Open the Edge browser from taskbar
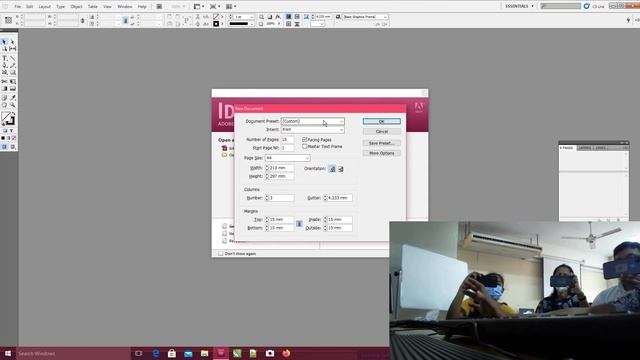The image size is (640, 360). pos(156,353)
